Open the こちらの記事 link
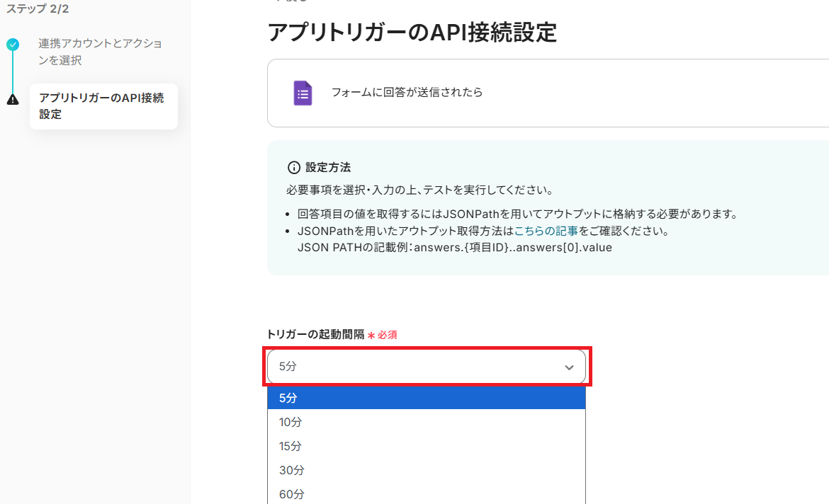Viewport: 829px width, 504px height. pyautogui.click(x=546, y=231)
